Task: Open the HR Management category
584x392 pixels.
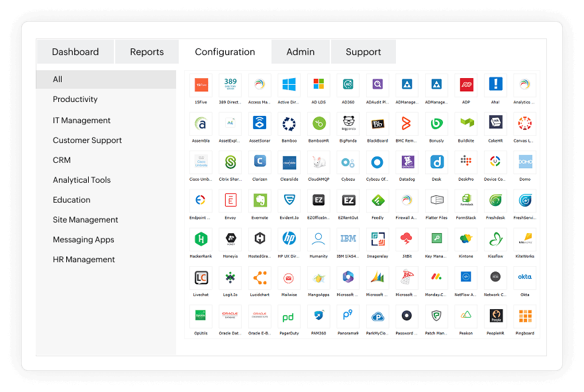Action: click(83, 259)
